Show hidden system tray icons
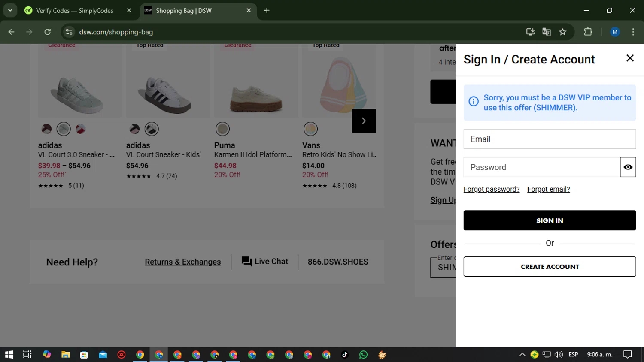Screen dimensions: 644x362 pyautogui.click(x=522, y=355)
